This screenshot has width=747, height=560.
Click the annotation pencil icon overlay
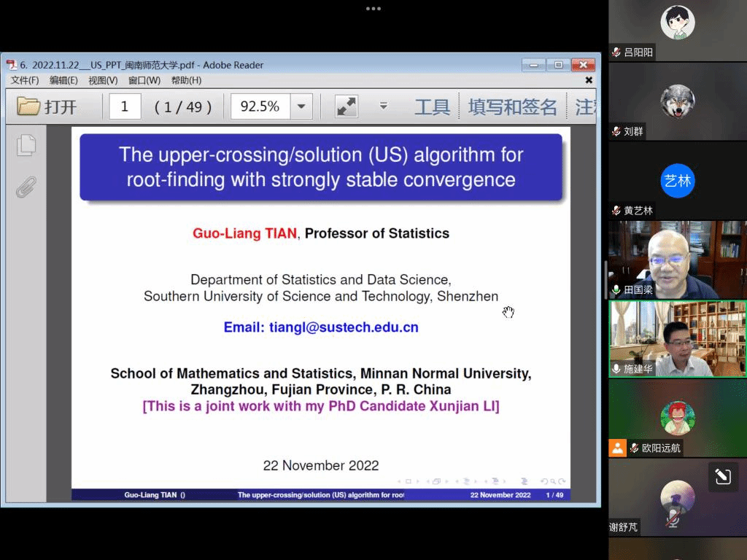coord(722,477)
